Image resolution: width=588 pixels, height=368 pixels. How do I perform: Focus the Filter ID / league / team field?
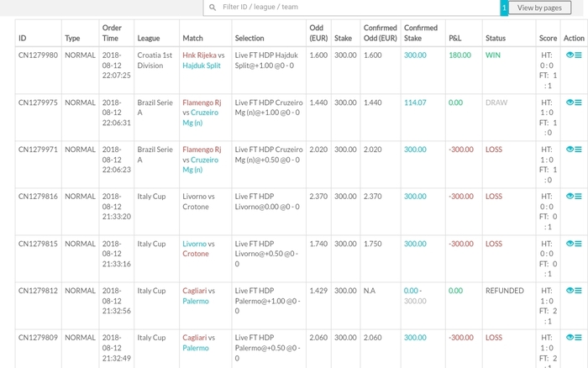pyautogui.click(x=351, y=7)
